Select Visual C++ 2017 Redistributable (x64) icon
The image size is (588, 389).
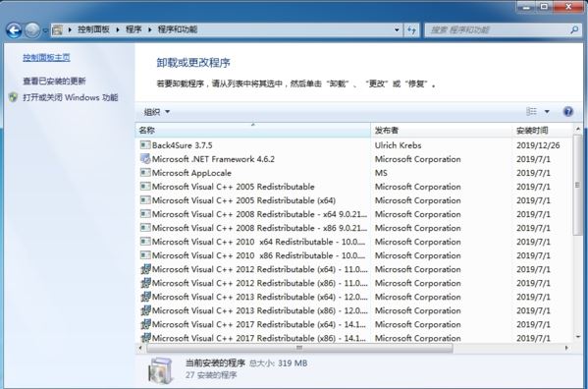pyautogui.click(x=145, y=324)
